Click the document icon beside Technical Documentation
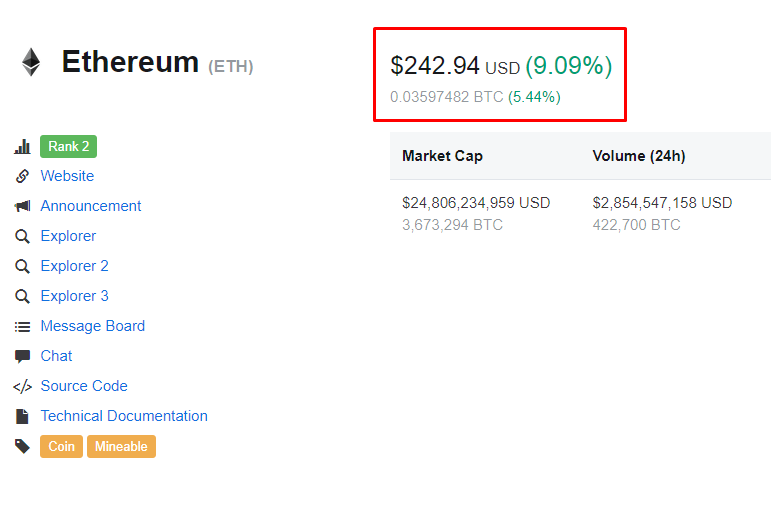This screenshot has height=517, width=771. (22, 416)
